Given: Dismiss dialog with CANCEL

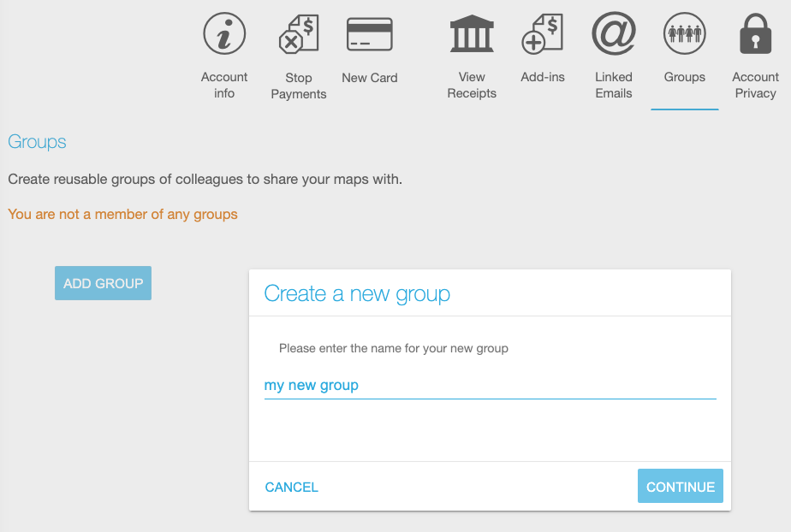Looking at the screenshot, I should coord(292,488).
